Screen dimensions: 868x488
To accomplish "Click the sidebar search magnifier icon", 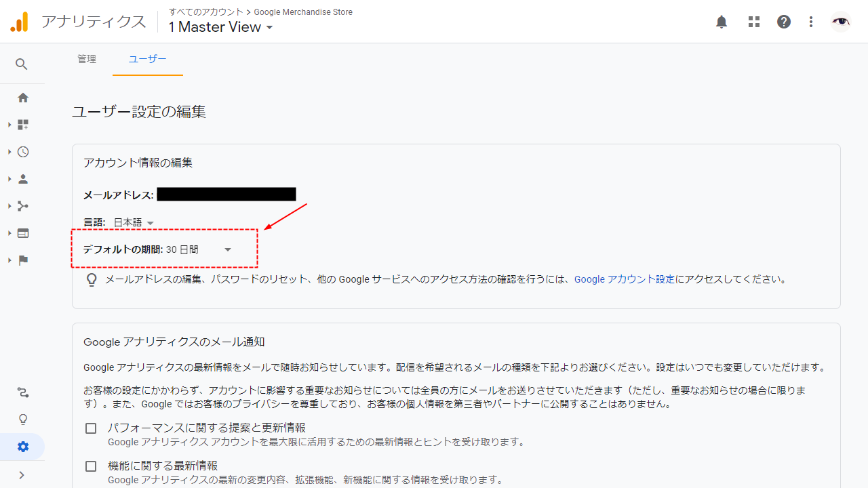I will (x=22, y=64).
